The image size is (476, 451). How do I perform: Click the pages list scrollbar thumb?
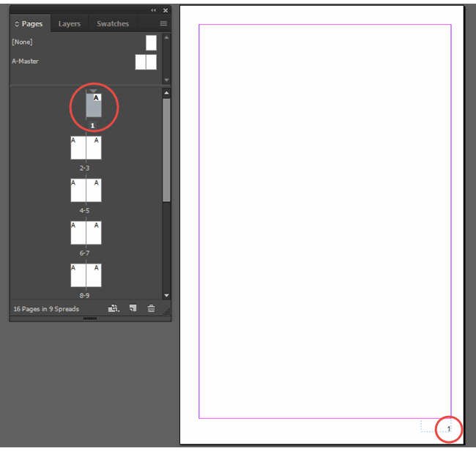pyautogui.click(x=166, y=150)
